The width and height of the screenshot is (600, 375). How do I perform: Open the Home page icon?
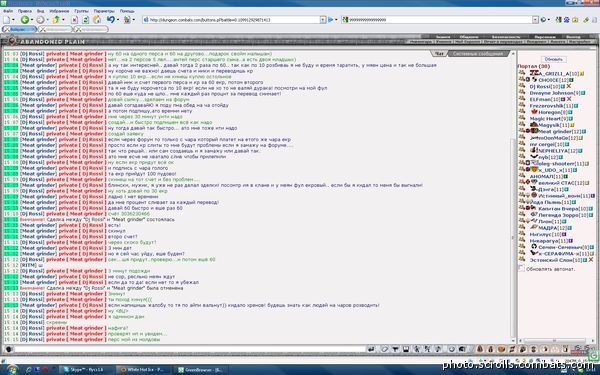point(97,20)
